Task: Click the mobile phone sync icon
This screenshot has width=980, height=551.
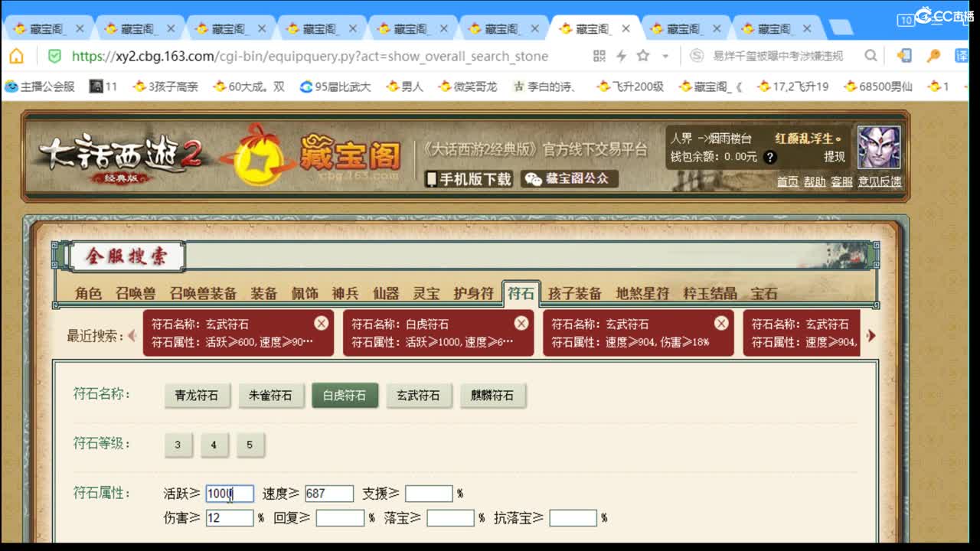Action: pyautogui.click(x=904, y=56)
